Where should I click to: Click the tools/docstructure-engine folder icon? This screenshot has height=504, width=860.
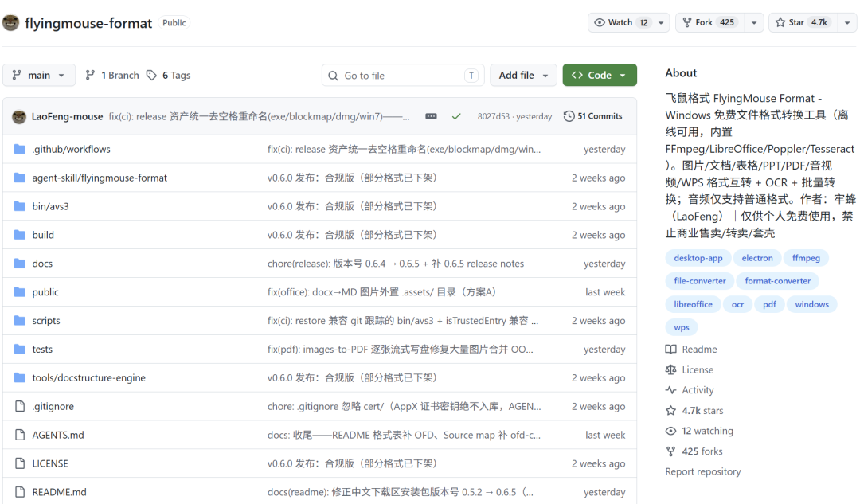(20, 377)
